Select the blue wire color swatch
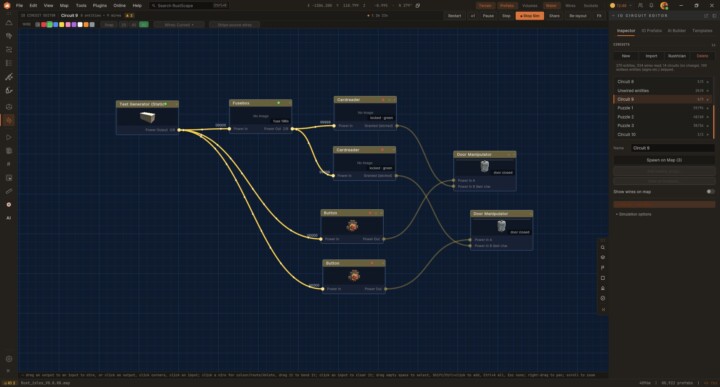The image size is (720, 387). tap(56, 24)
